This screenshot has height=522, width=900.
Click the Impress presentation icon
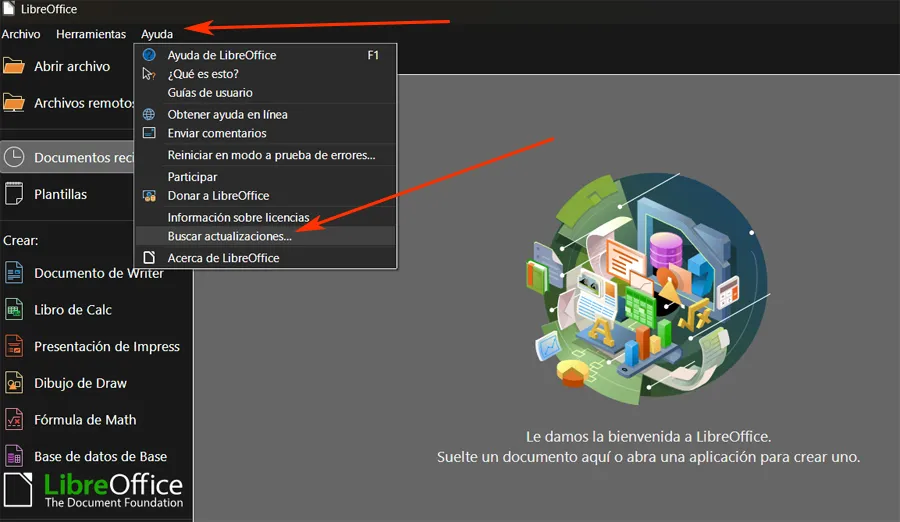point(14,346)
